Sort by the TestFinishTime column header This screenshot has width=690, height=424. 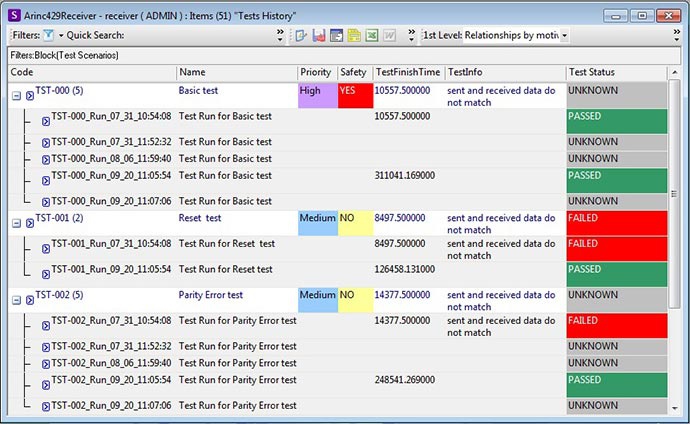pos(409,73)
